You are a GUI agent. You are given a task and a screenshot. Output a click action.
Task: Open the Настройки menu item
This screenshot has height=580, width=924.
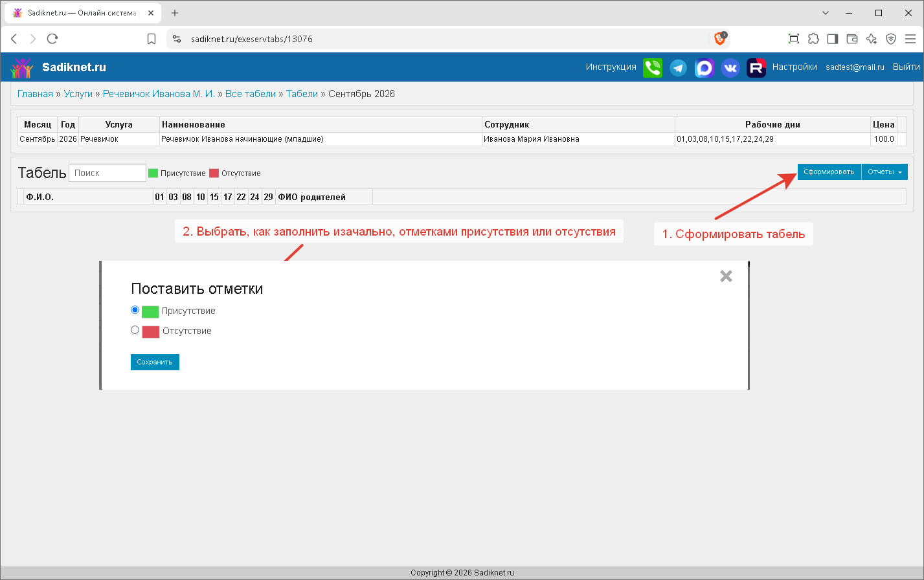(794, 67)
